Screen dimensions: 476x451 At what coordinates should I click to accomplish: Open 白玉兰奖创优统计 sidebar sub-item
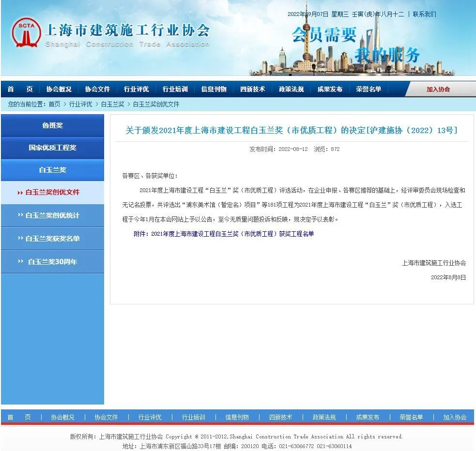52,215
